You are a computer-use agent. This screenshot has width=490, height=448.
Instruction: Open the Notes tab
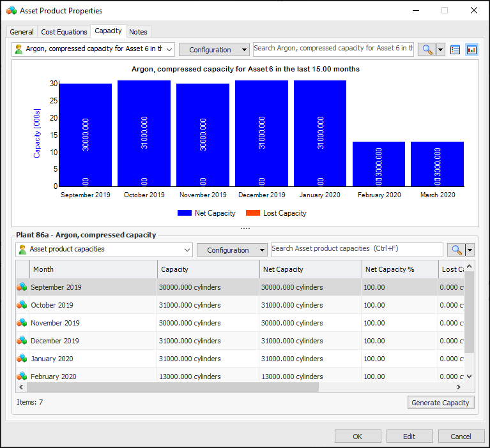coord(138,32)
